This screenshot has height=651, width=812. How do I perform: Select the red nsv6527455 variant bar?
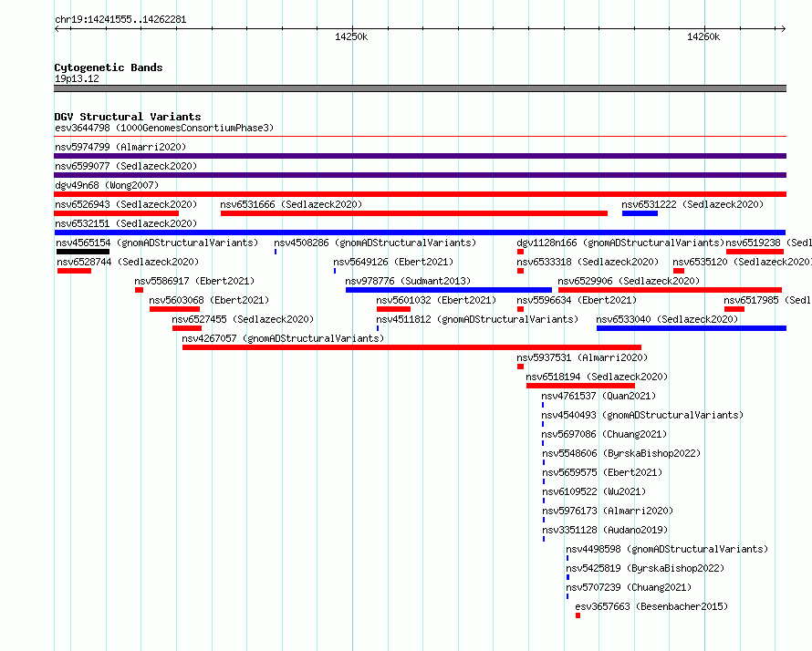[187, 328]
